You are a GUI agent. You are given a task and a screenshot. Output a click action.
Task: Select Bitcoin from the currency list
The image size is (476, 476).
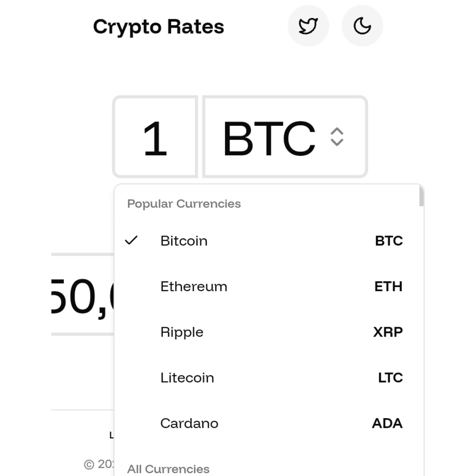[x=184, y=241]
